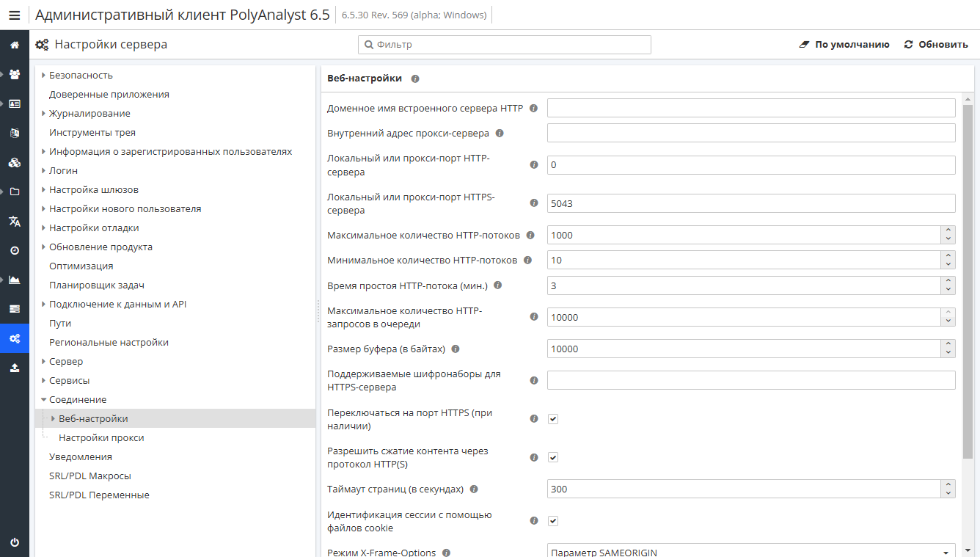
Task: Decrease Размер буфера with down arrow
Action: pos(948,354)
